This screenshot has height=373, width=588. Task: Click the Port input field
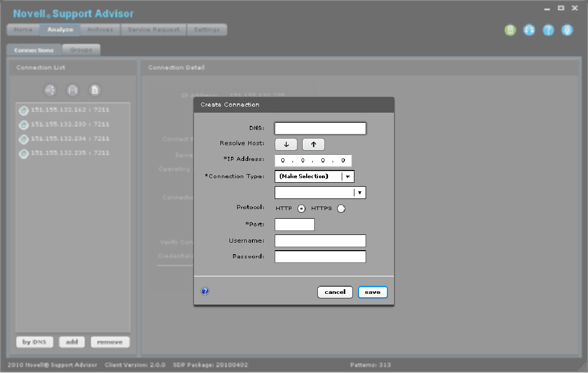coord(295,224)
